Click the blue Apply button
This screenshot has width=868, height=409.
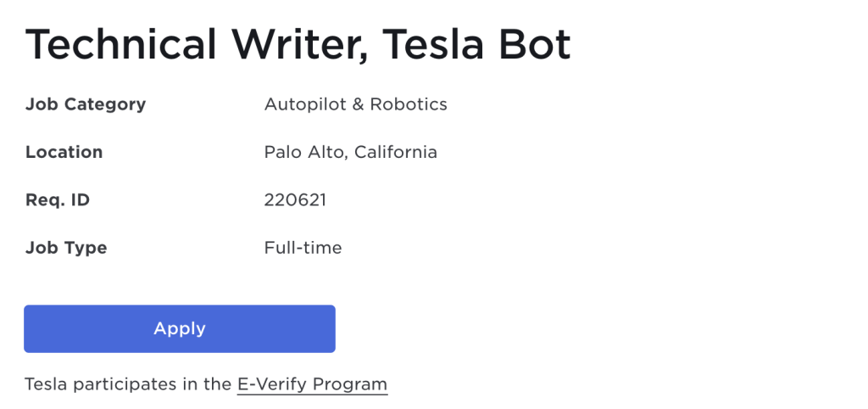180,328
